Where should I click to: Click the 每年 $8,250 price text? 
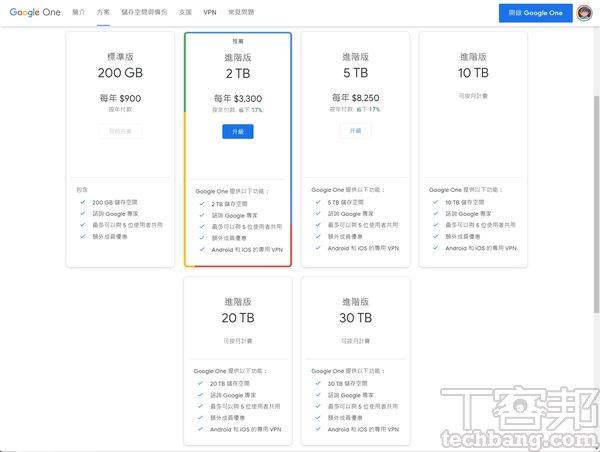(355, 98)
